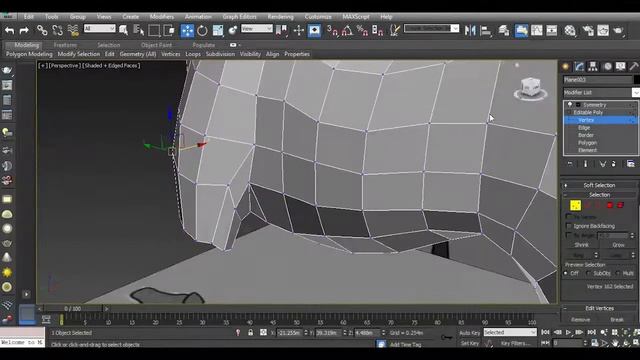Open the selection filter All dropdown
Image resolution: width=640 pixels, height=360 pixels.
pos(100,28)
